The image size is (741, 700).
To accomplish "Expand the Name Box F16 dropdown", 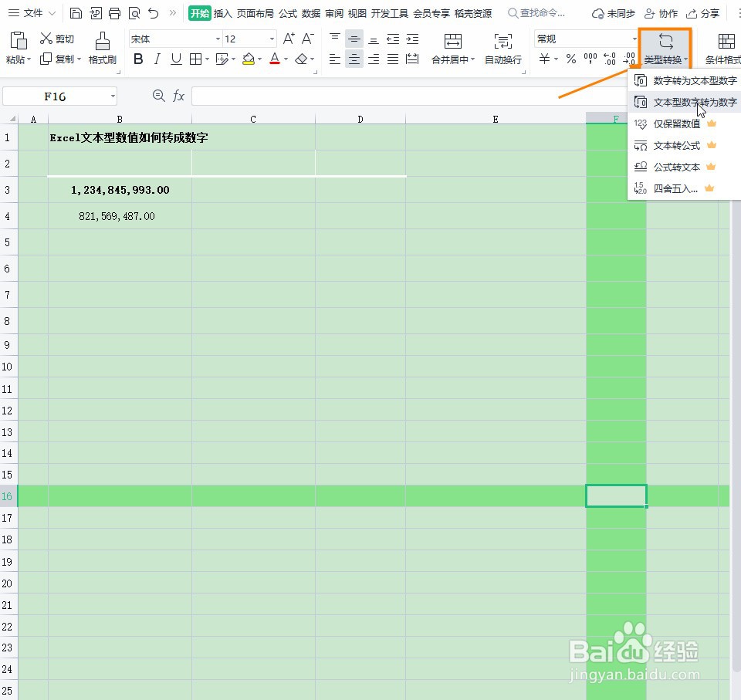I will pos(113,96).
